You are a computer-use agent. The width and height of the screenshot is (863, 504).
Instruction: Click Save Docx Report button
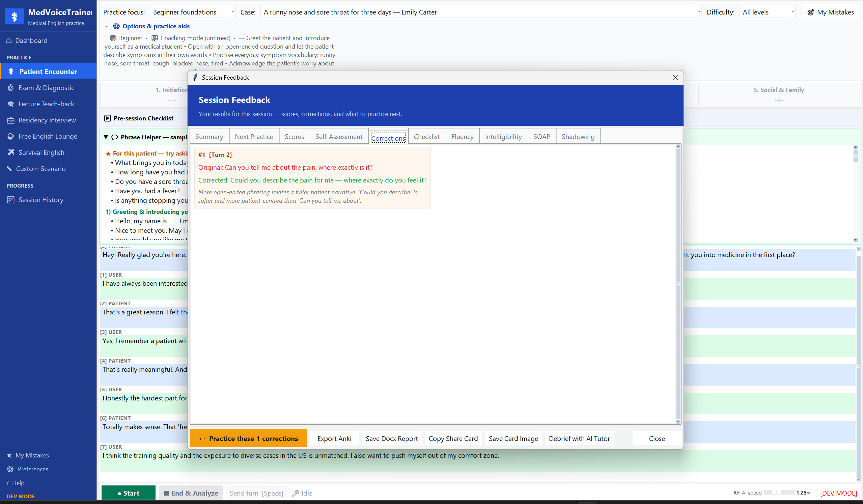coord(391,438)
